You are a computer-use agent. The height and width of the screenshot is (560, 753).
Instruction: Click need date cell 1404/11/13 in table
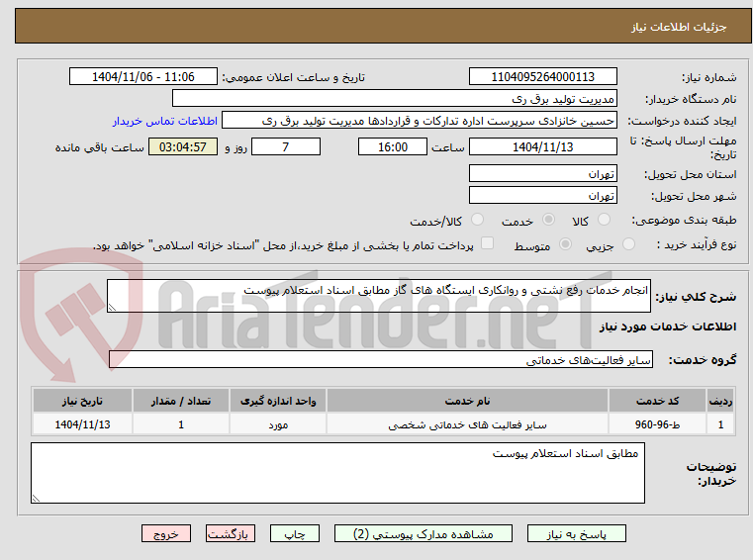tap(82, 424)
